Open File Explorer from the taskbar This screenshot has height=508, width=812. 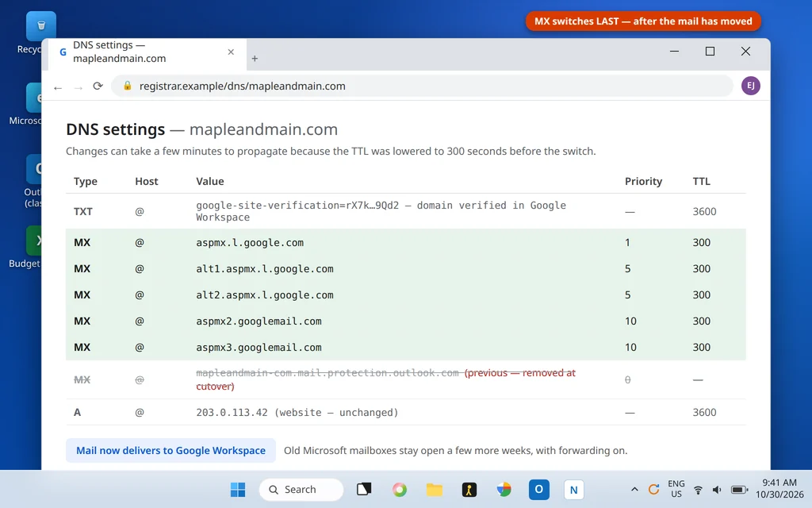[x=435, y=489]
